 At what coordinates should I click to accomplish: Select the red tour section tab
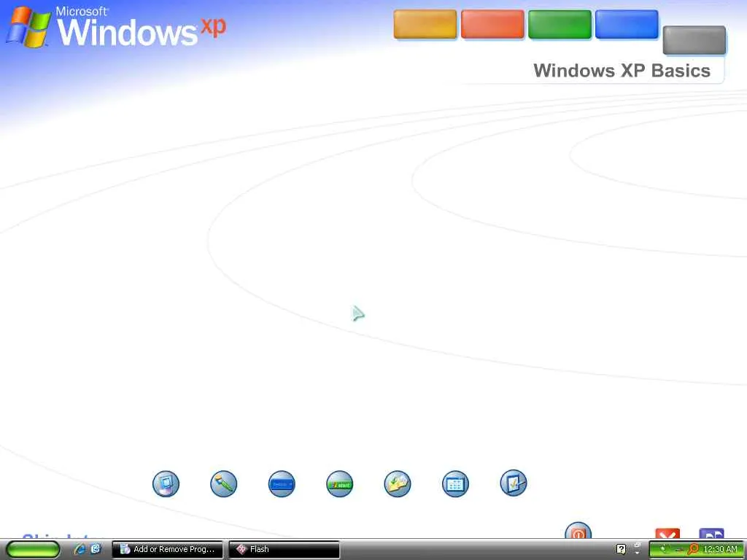click(x=492, y=24)
